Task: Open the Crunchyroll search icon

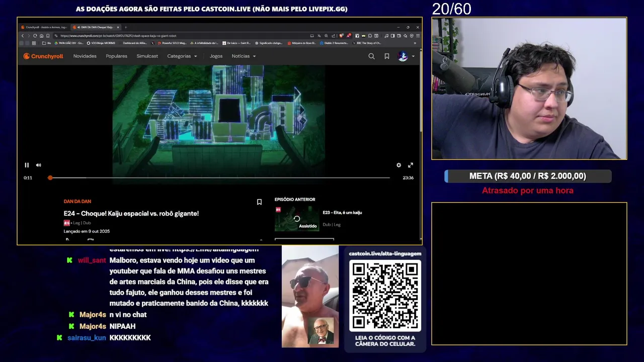Action: coord(371,56)
